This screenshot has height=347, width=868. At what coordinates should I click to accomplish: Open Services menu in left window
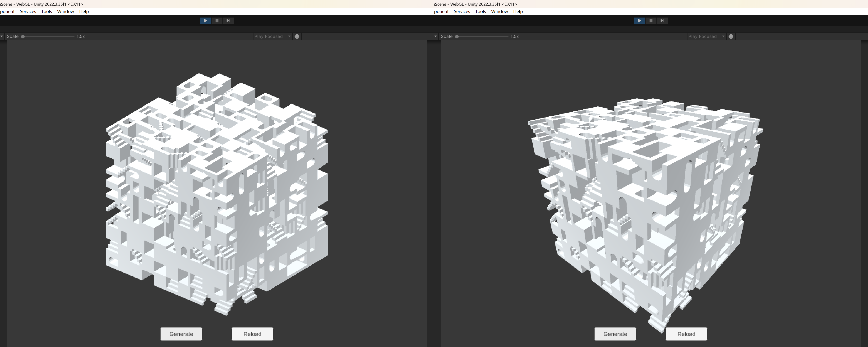click(28, 11)
